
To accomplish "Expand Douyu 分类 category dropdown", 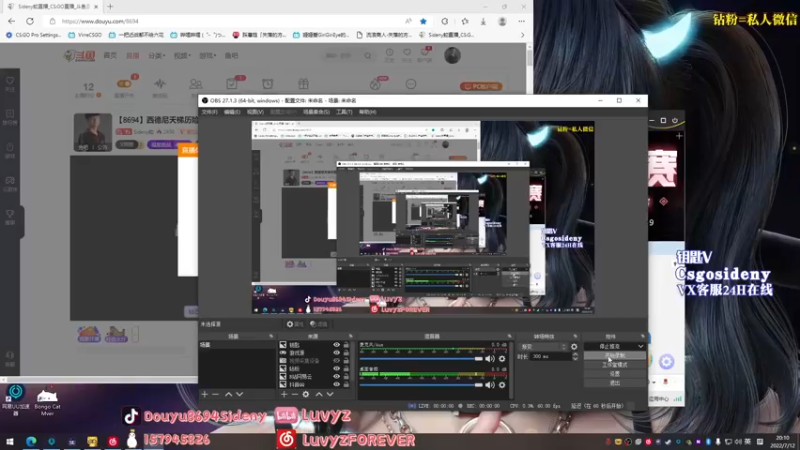I will pyautogui.click(x=156, y=56).
